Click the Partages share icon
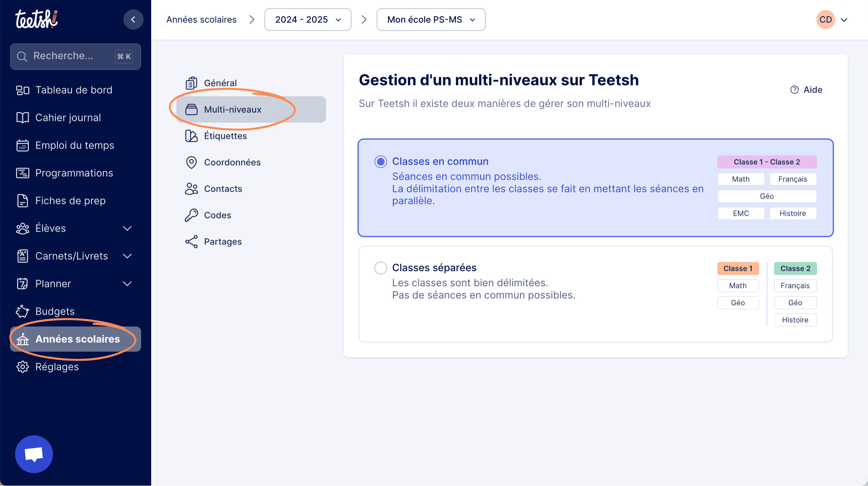This screenshot has height=486, width=868. pyautogui.click(x=191, y=242)
